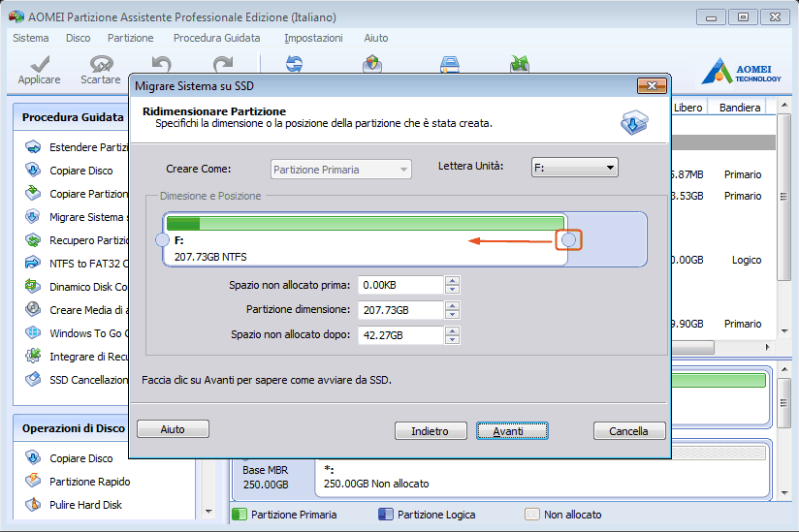The width and height of the screenshot is (799, 532).
Task: Click the Partizione Logica legend swatch
Action: (x=386, y=515)
